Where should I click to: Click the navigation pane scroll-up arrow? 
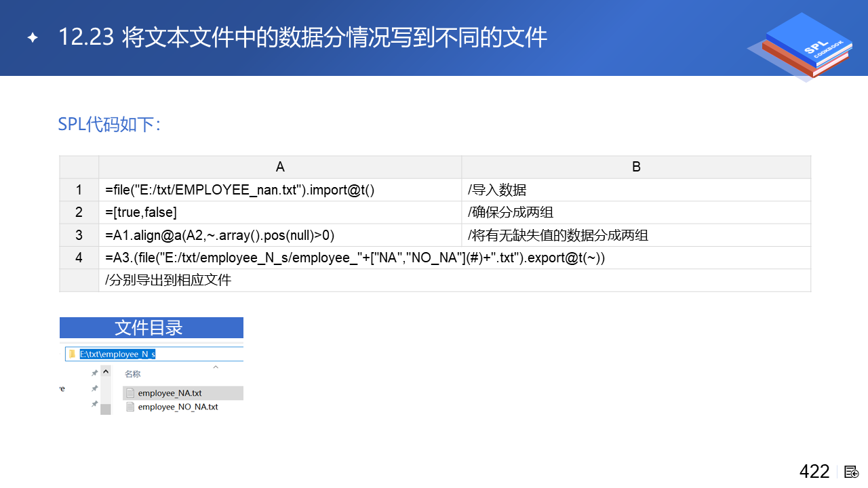click(x=106, y=372)
